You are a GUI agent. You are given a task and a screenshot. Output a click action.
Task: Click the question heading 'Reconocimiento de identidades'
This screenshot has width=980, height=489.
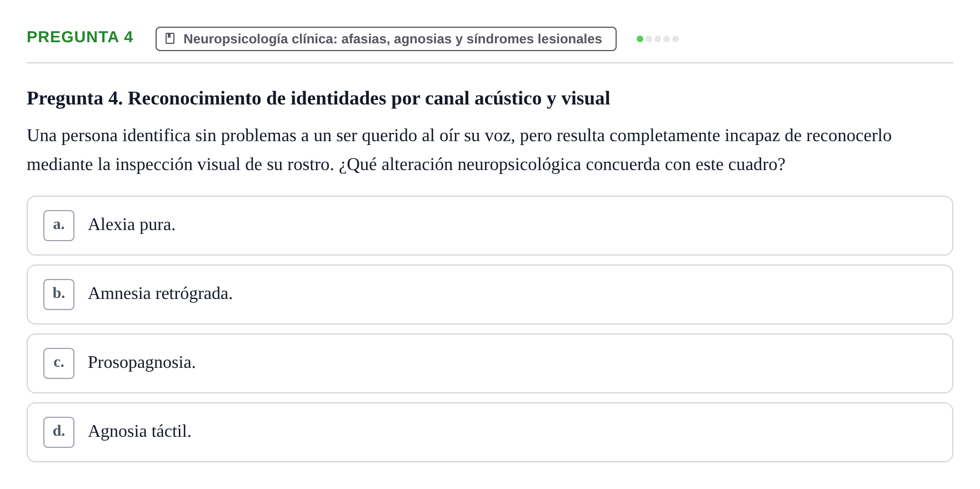tap(318, 98)
